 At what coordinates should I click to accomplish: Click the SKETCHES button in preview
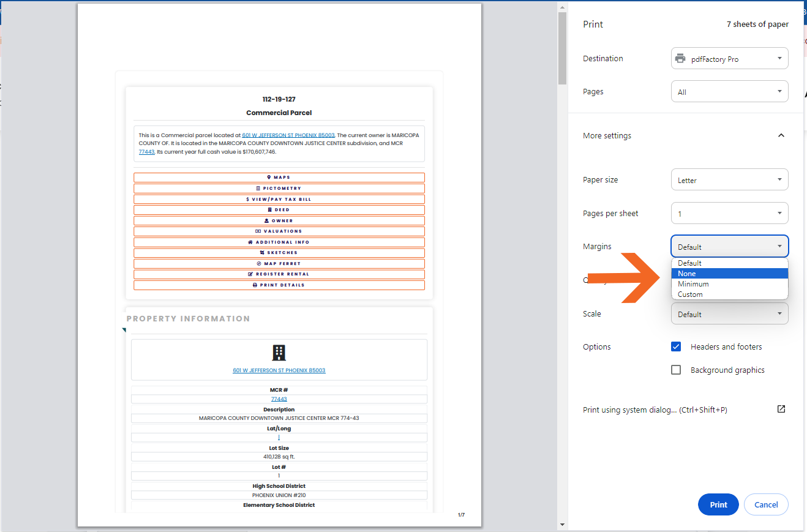[x=279, y=252]
